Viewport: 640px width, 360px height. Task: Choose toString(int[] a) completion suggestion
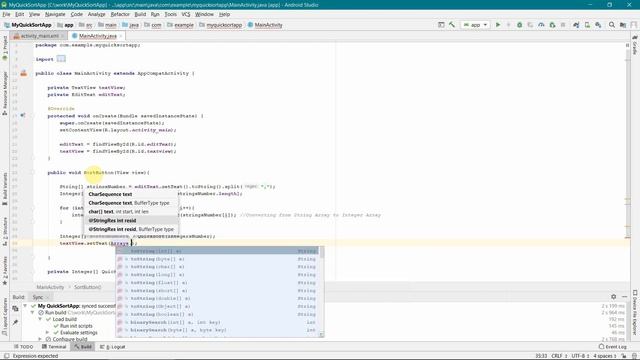217,251
